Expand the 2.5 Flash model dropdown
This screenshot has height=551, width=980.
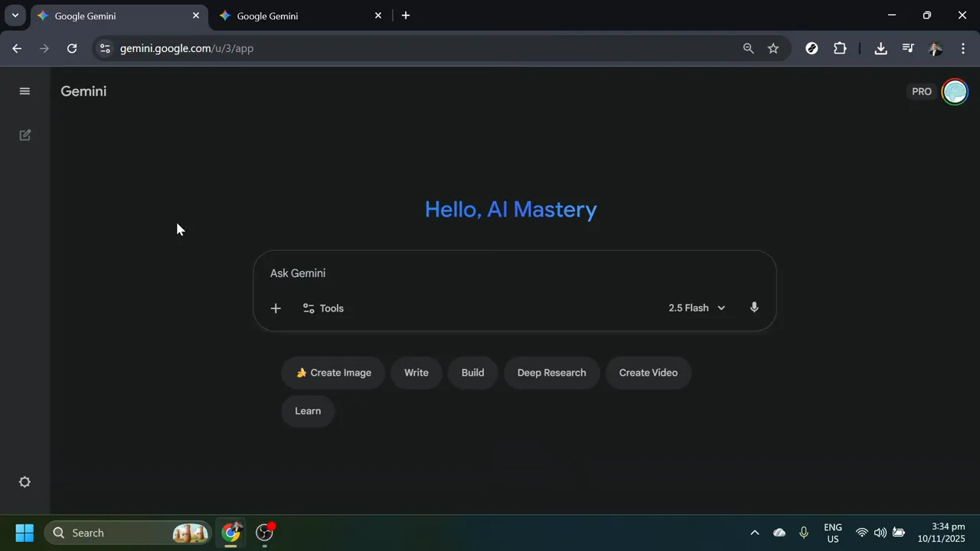(x=697, y=308)
